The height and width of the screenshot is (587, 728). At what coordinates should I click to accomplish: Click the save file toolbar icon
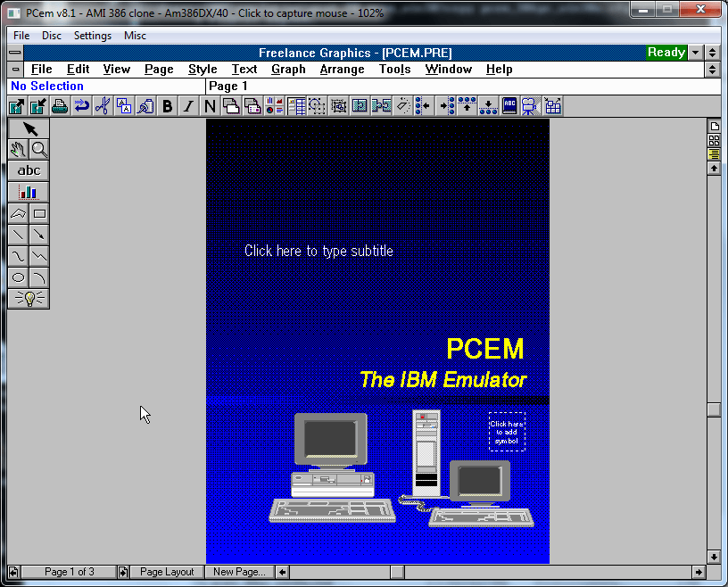coord(38,106)
